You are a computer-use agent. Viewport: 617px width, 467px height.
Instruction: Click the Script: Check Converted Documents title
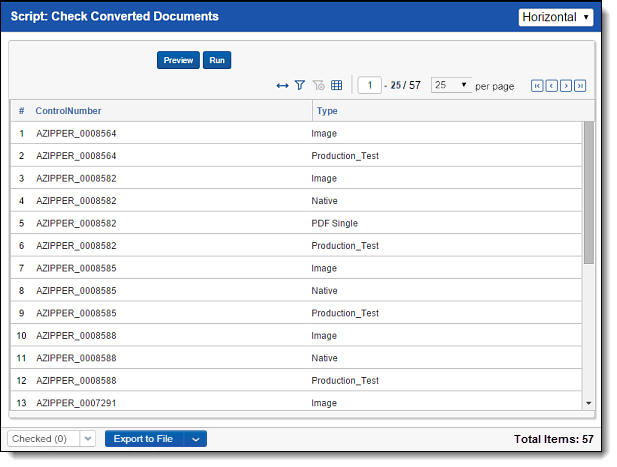click(115, 16)
